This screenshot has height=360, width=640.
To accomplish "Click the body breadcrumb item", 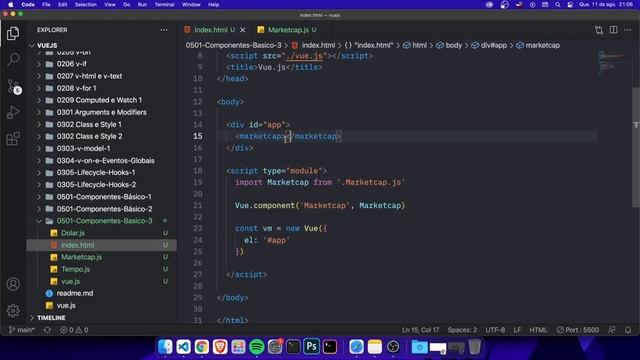I will (449, 45).
